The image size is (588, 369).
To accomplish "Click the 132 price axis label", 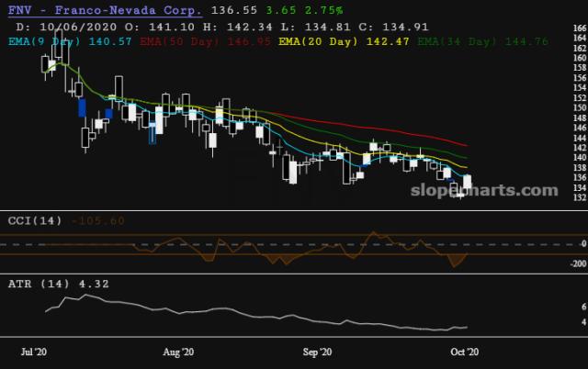I will [x=580, y=197].
